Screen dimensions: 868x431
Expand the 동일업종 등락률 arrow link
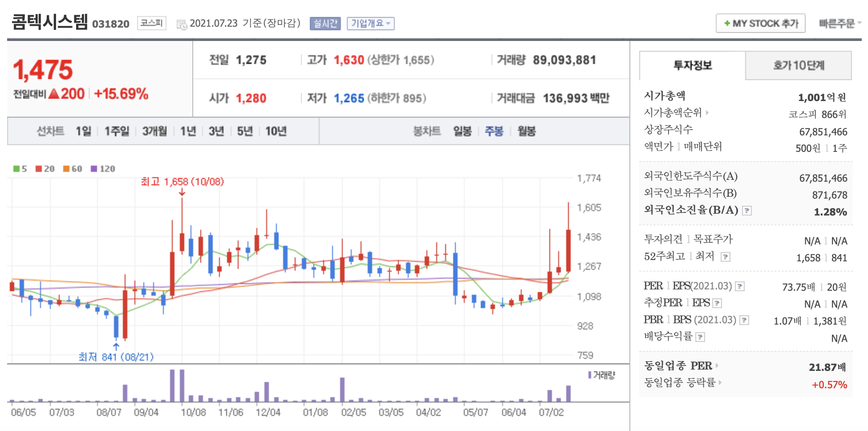click(720, 382)
